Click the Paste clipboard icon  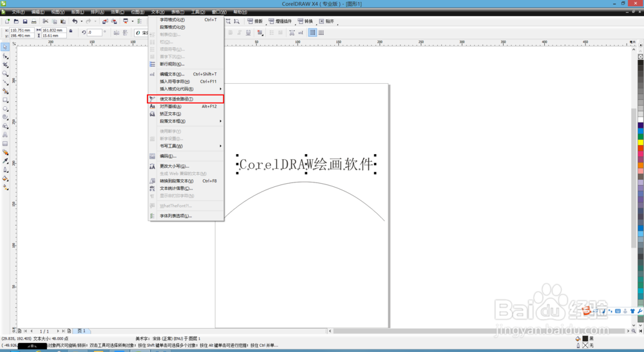(63, 21)
